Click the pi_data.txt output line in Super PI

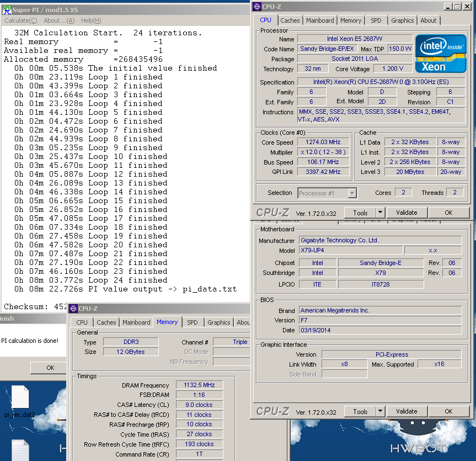pyautogui.click(x=125, y=289)
